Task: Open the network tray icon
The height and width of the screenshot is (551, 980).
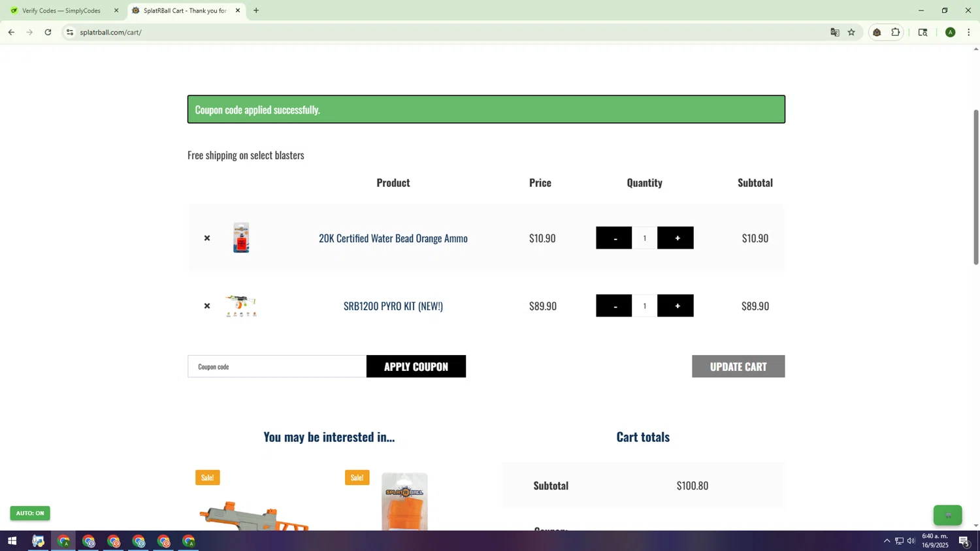Action: pos(899,541)
